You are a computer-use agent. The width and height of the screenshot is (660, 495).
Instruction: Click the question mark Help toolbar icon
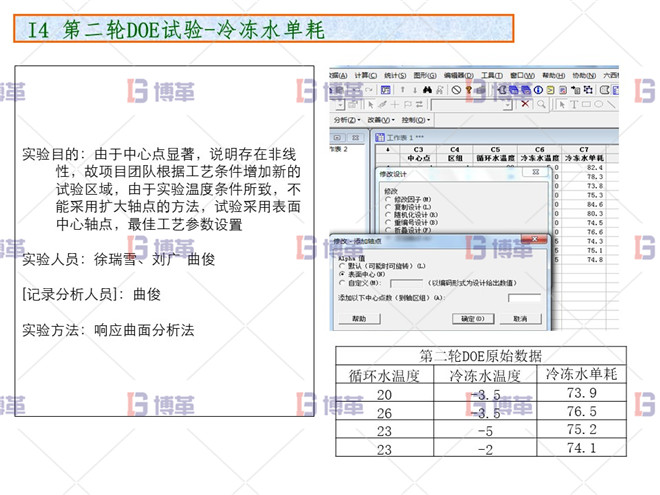click(469, 90)
